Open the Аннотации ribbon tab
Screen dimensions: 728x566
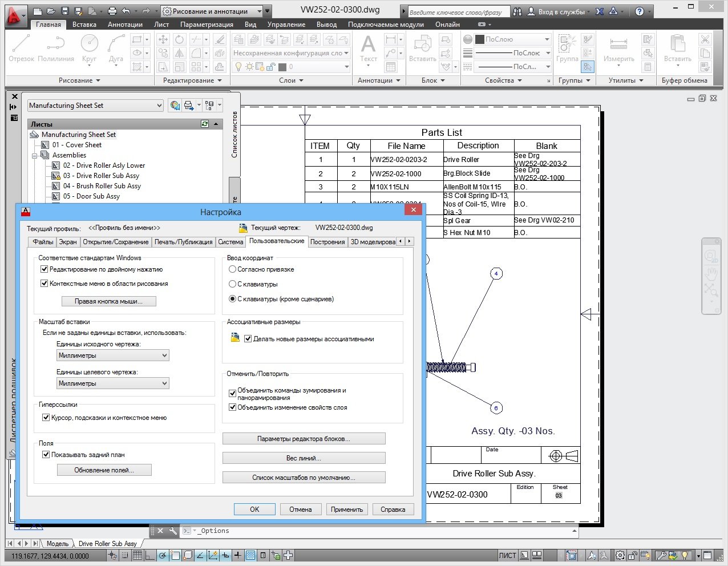click(x=125, y=25)
